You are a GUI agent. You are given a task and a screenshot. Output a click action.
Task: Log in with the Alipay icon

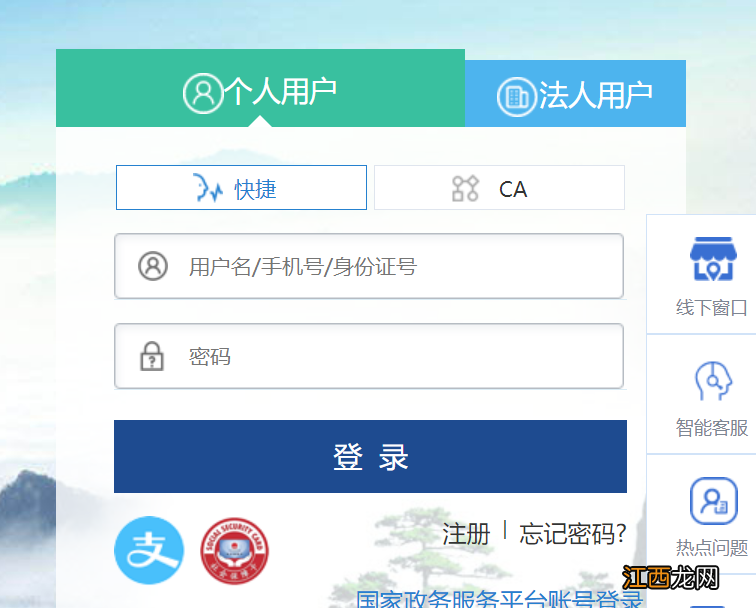(149, 550)
